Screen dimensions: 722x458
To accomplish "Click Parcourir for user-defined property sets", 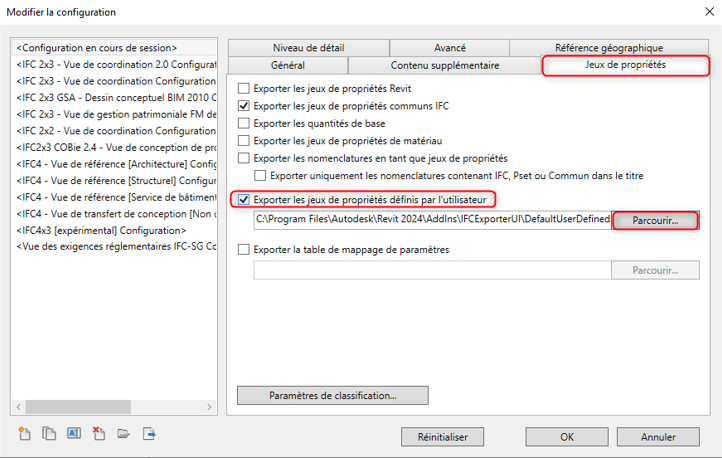I will point(655,220).
